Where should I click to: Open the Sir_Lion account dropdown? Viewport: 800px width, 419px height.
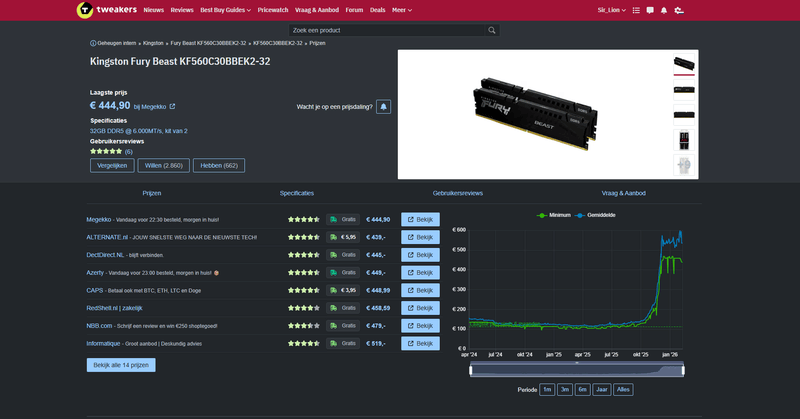click(x=611, y=10)
